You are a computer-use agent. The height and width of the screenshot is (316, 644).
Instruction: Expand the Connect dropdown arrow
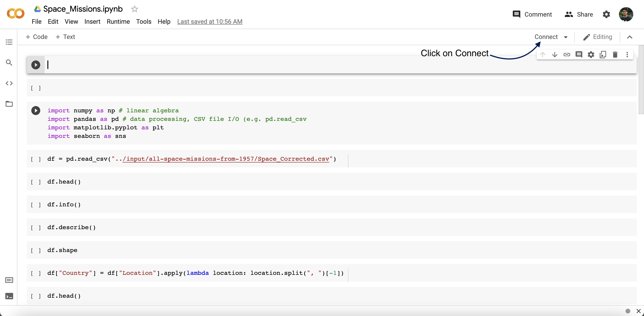[x=566, y=37]
